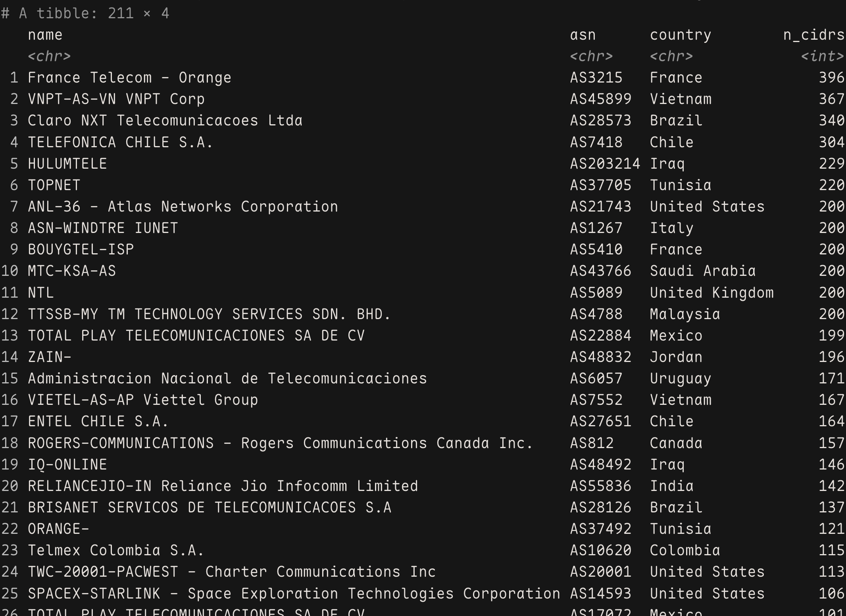
Task: Click the country 'Saudi Arabia'
Action: pyautogui.click(x=703, y=271)
